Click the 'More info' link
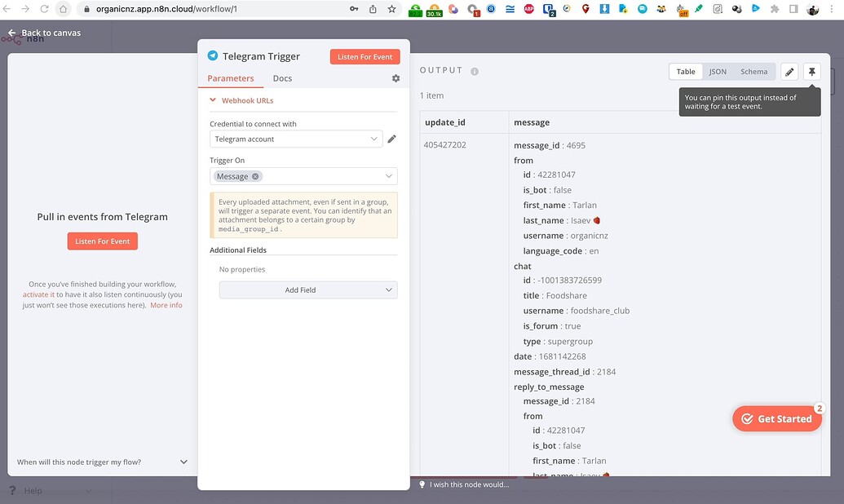844x504 pixels. tap(167, 304)
